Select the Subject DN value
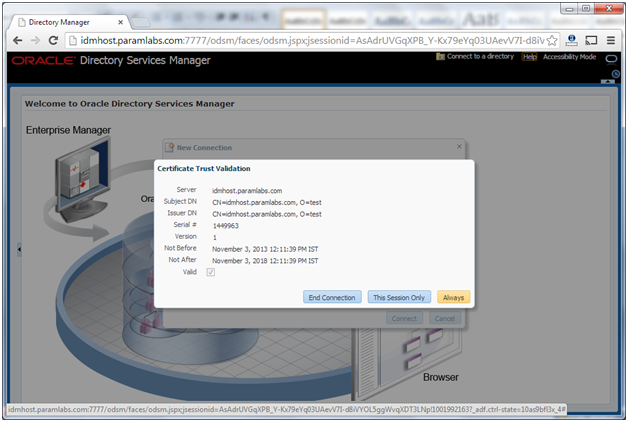628x422 pixels. pyautogui.click(x=267, y=202)
